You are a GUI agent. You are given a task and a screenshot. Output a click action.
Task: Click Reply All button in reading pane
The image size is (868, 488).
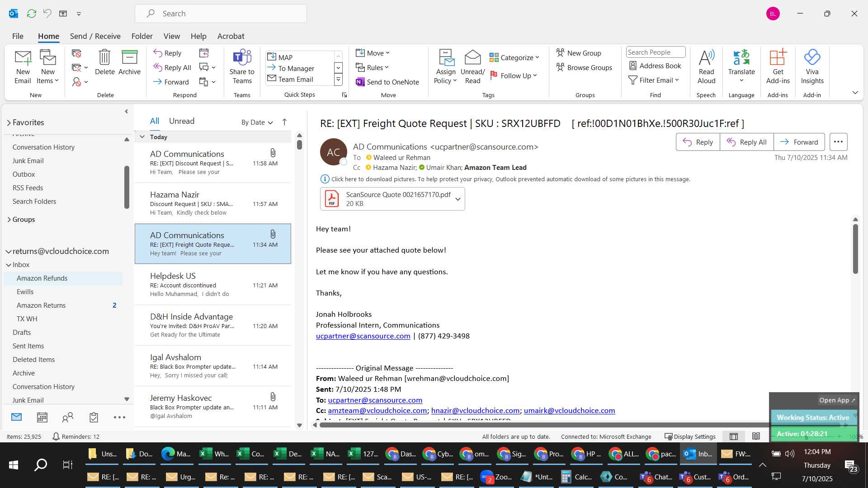click(746, 142)
